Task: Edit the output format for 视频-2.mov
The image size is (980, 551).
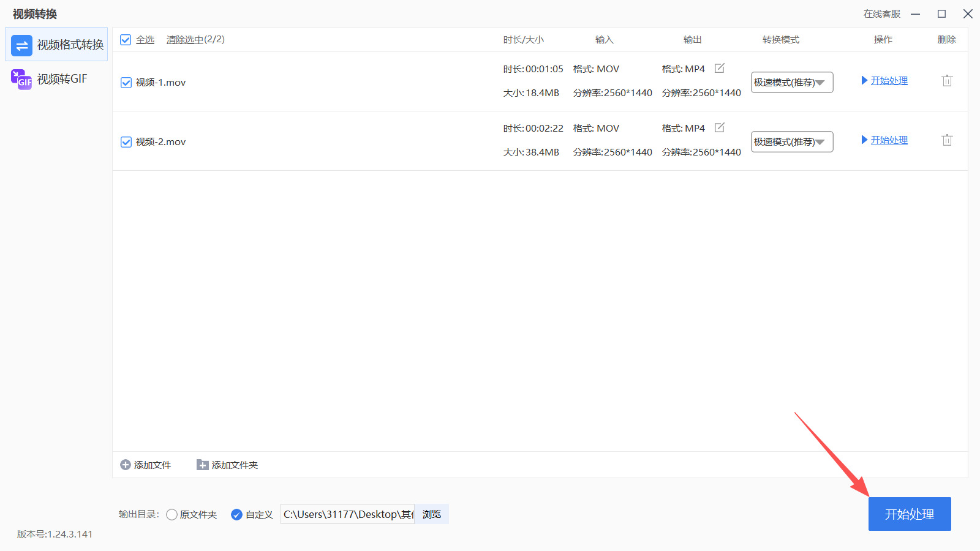Action: click(x=720, y=127)
